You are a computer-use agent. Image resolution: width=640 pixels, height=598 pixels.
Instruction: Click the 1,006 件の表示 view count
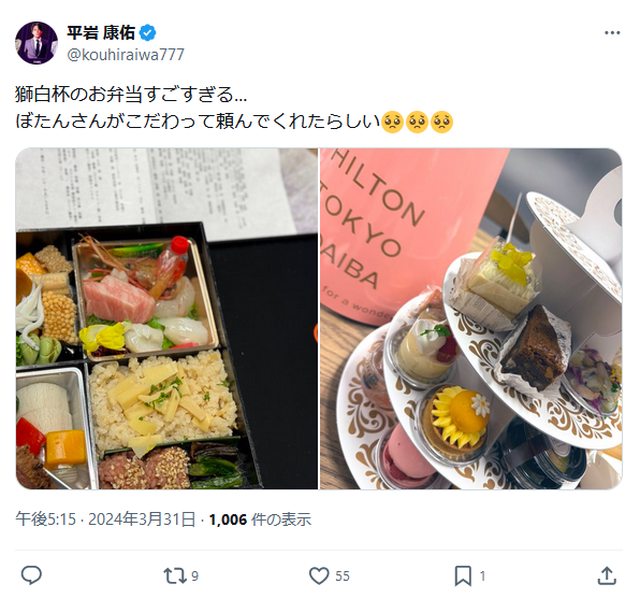click(260, 519)
